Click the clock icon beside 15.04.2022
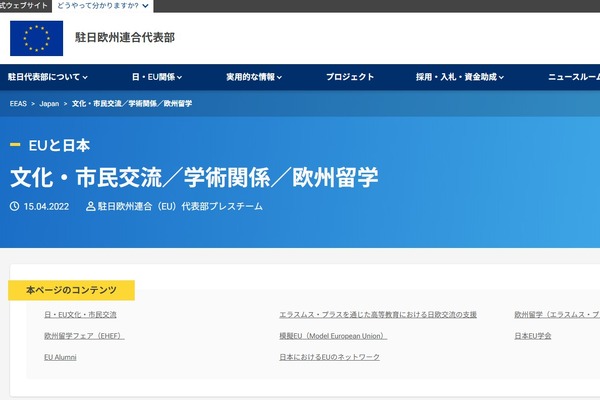This screenshot has width=600, height=400. pos(15,206)
